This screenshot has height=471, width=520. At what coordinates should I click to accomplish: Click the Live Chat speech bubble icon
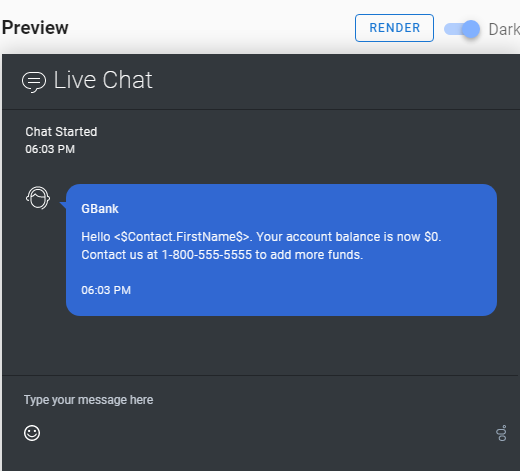(34, 81)
